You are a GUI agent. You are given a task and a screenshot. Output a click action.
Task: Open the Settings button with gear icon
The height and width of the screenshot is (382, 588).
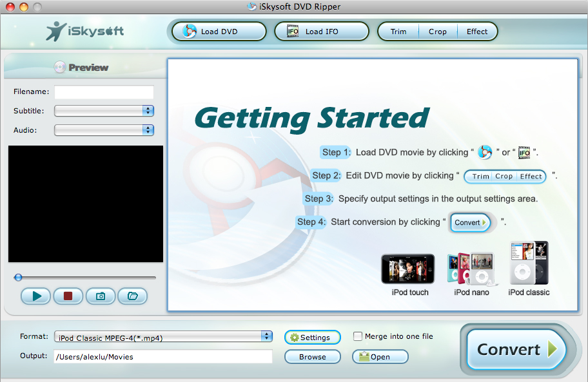(312, 338)
